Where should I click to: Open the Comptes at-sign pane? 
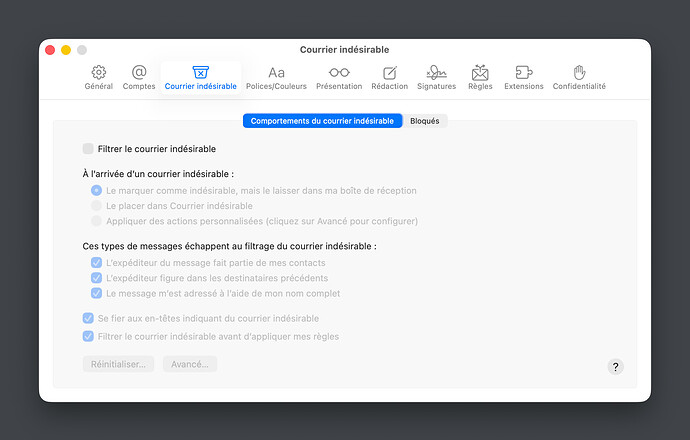139,77
